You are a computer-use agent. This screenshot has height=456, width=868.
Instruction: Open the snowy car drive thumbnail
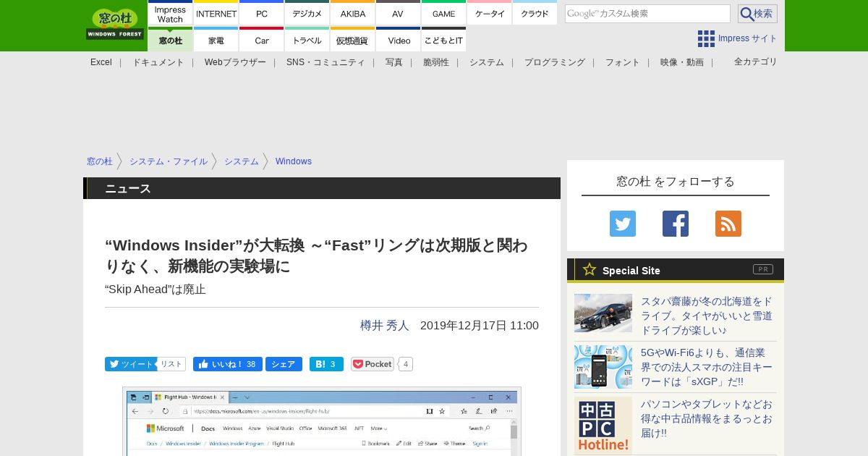pos(603,313)
